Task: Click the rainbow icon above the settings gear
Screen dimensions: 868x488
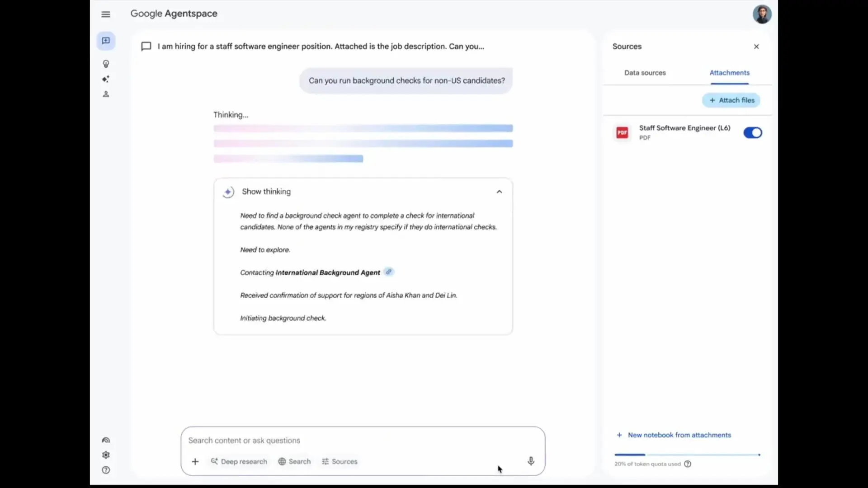Action: (x=106, y=440)
